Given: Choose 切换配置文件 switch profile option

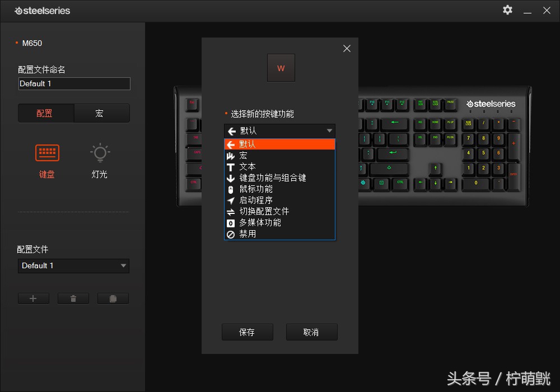Looking at the screenshot, I should click(279, 211).
